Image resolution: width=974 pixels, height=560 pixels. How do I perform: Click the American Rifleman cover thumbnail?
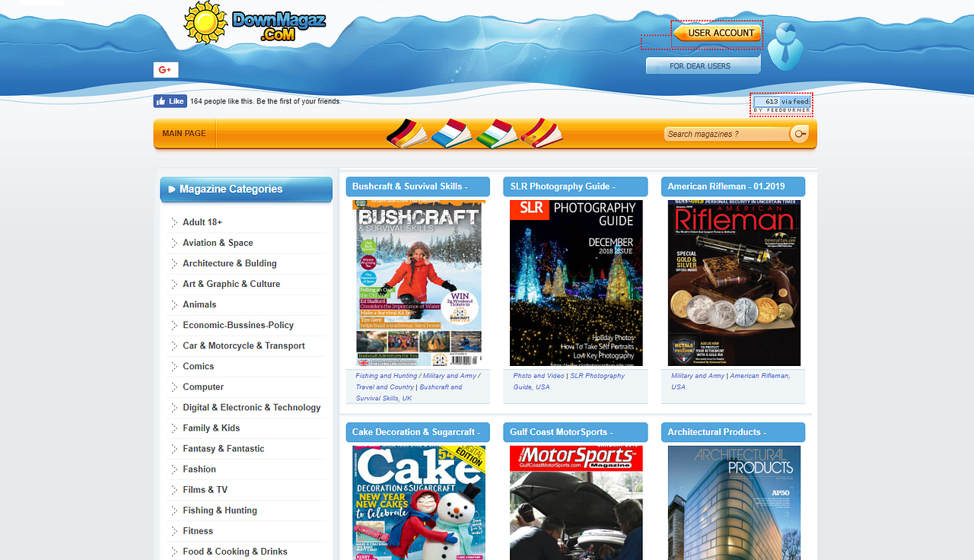[734, 283]
